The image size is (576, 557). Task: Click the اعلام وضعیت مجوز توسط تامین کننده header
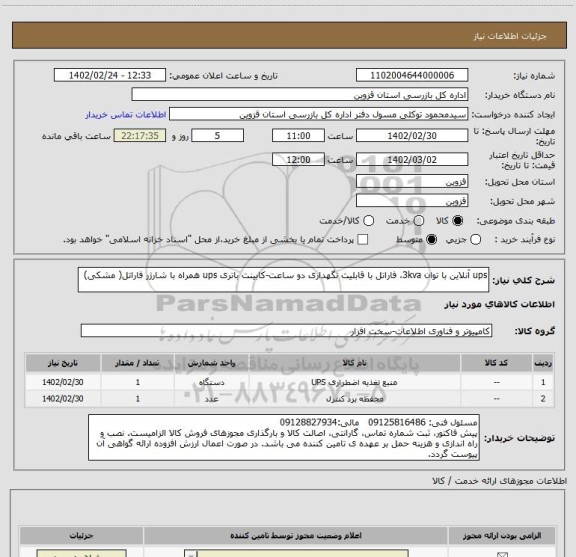[296, 536]
